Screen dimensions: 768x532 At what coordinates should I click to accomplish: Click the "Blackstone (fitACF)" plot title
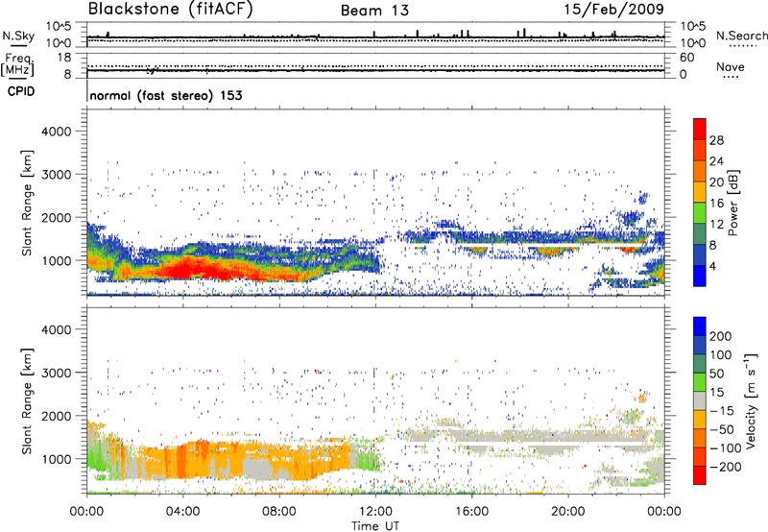[x=171, y=9]
